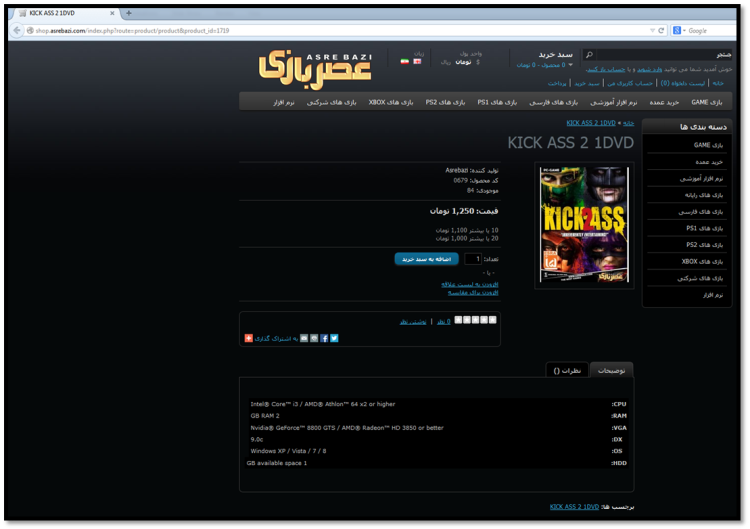The image size is (750, 529).
Task: Select 'خرید عمده' in the categories sidebar
Action: pos(709,162)
